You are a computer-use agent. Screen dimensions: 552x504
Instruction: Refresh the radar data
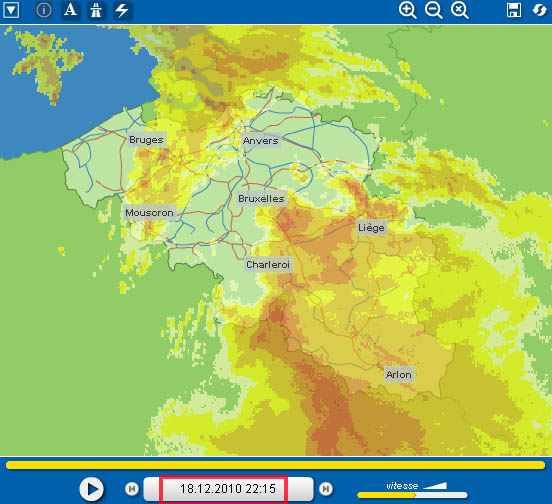click(x=540, y=10)
